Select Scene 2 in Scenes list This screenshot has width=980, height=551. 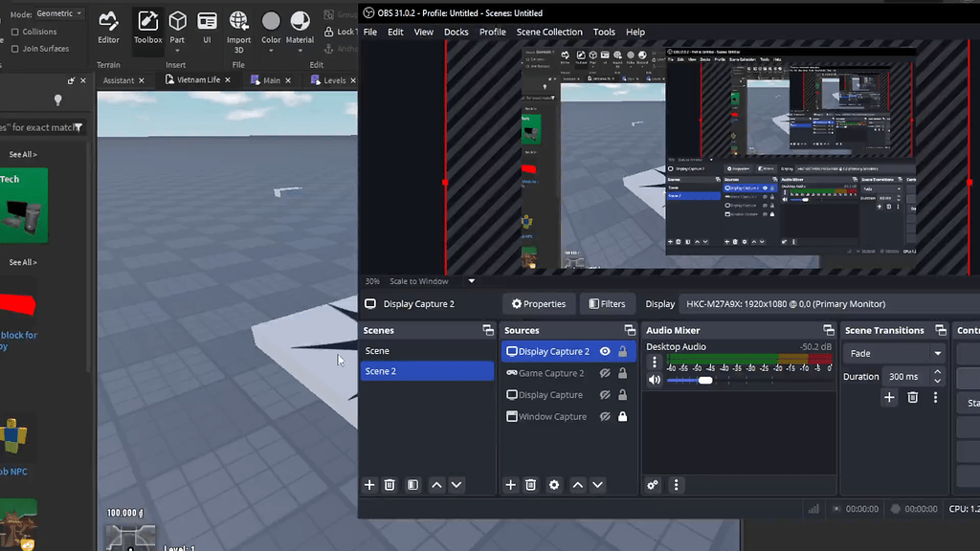427,371
